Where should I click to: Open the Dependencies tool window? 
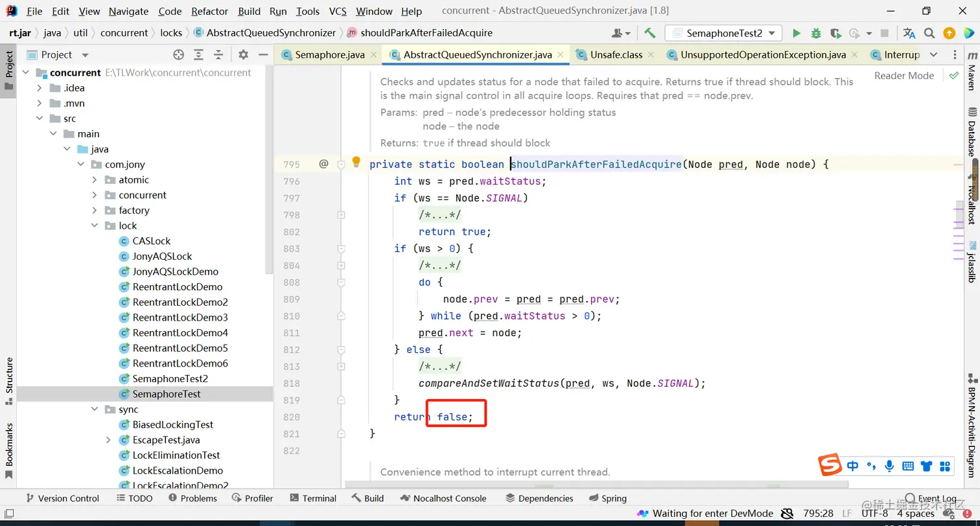click(x=539, y=498)
